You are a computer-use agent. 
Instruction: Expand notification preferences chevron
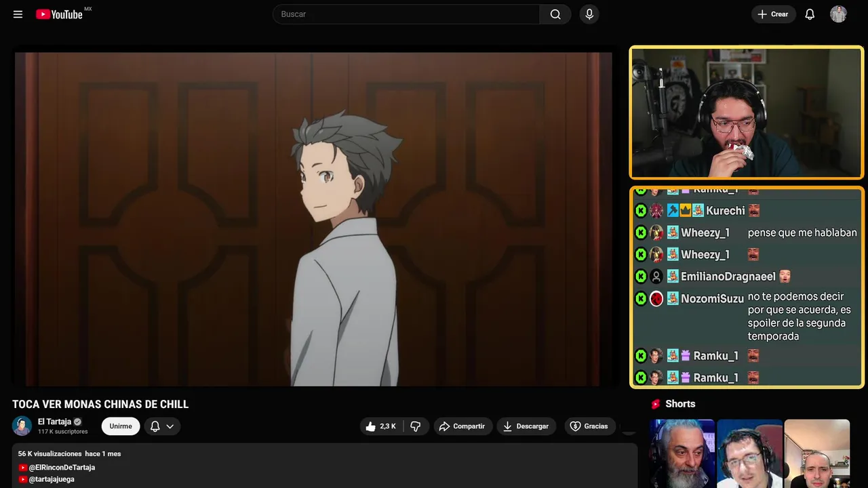(170, 426)
